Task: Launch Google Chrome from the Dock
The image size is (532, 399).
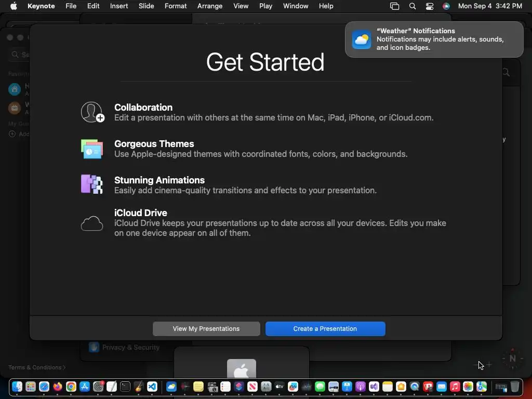Action: pyautogui.click(x=71, y=387)
